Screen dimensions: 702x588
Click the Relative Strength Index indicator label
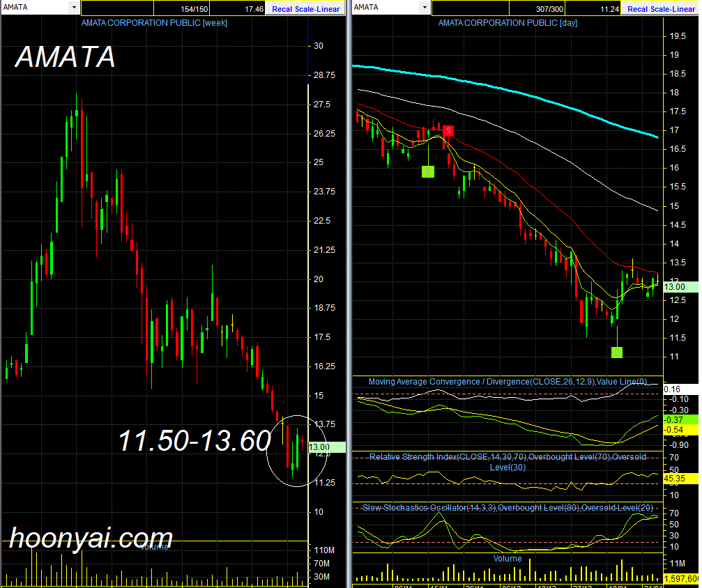click(508, 462)
